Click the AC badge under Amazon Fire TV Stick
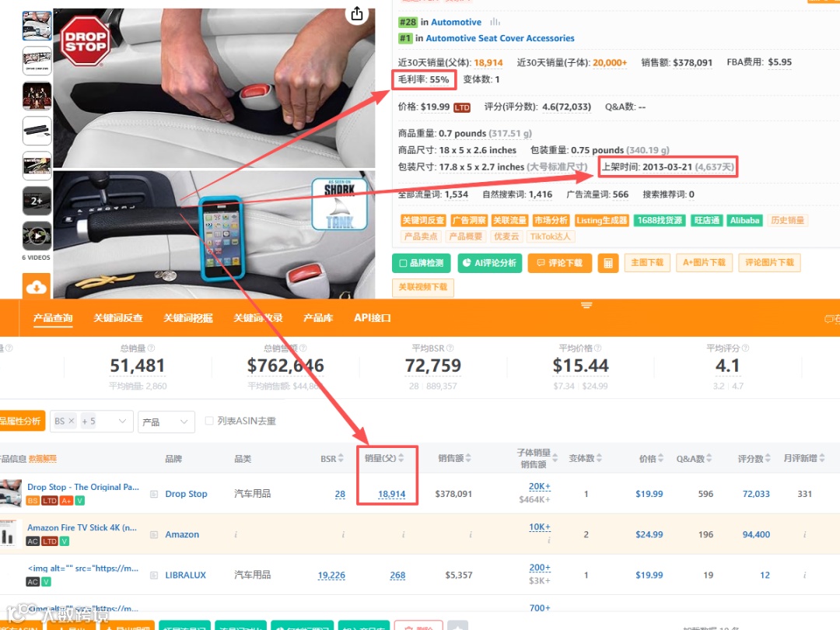The height and width of the screenshot is (630, 840). coord(33,541)
